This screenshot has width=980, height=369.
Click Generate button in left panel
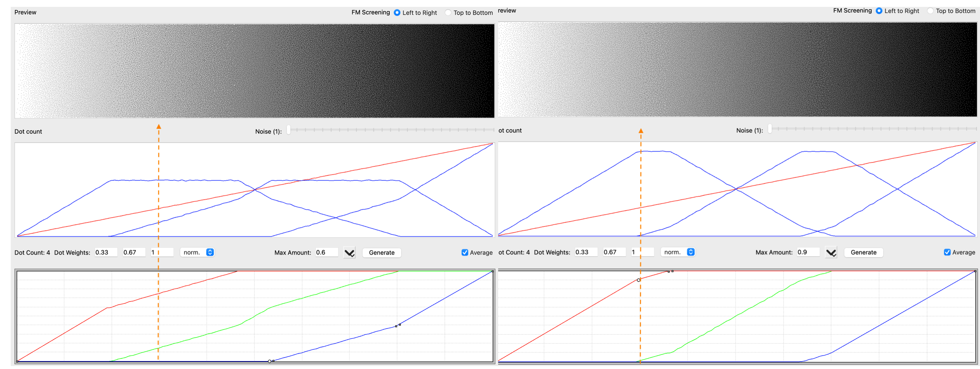pyautogui.click(x=382, y=253)
